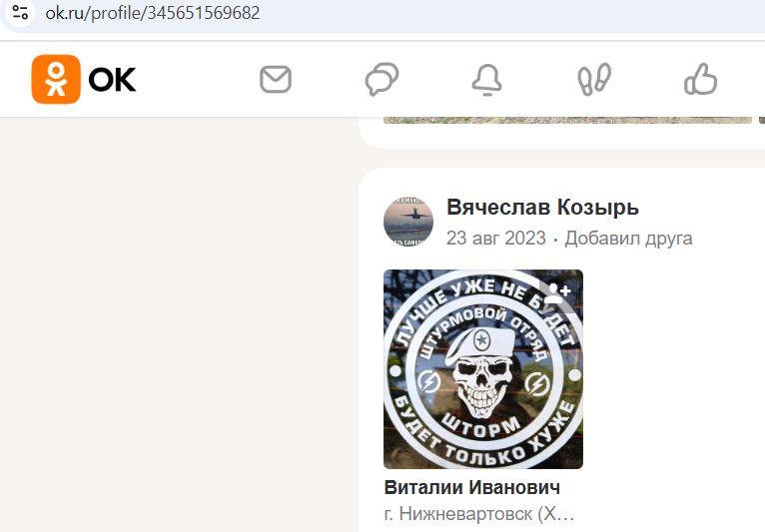Screen dimensions: 765x532
Task: Click the OK wordmark text
Action: point(112,80)
